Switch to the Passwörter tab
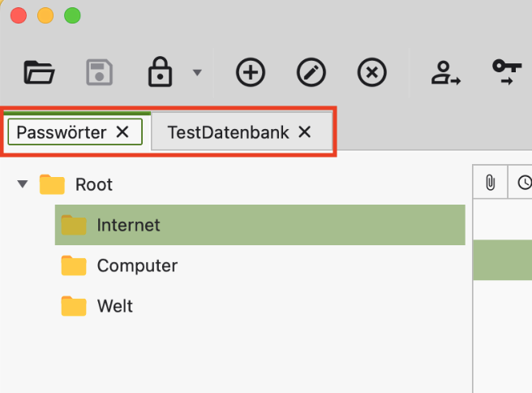Screen dimensions: 532x393 62,132
